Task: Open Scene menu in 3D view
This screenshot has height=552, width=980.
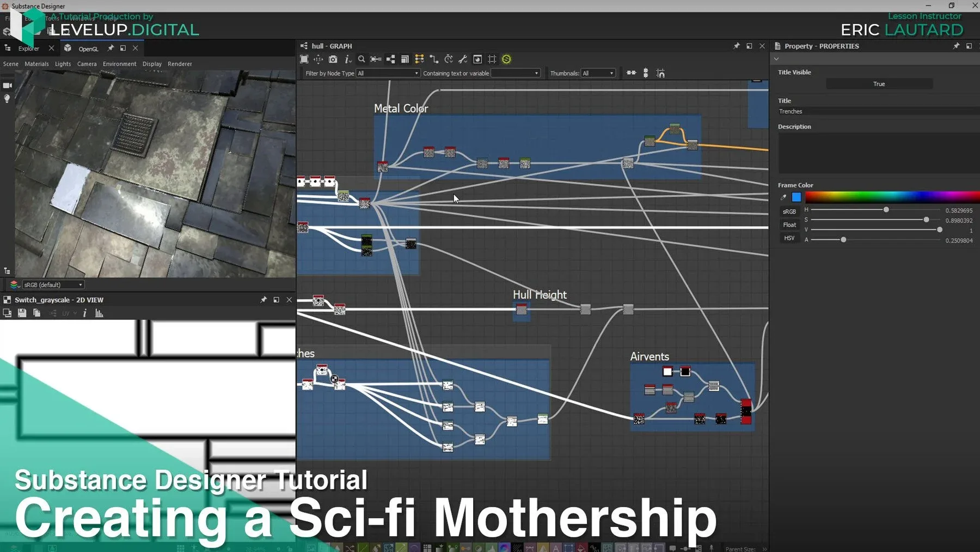Action: coord(11,64)
